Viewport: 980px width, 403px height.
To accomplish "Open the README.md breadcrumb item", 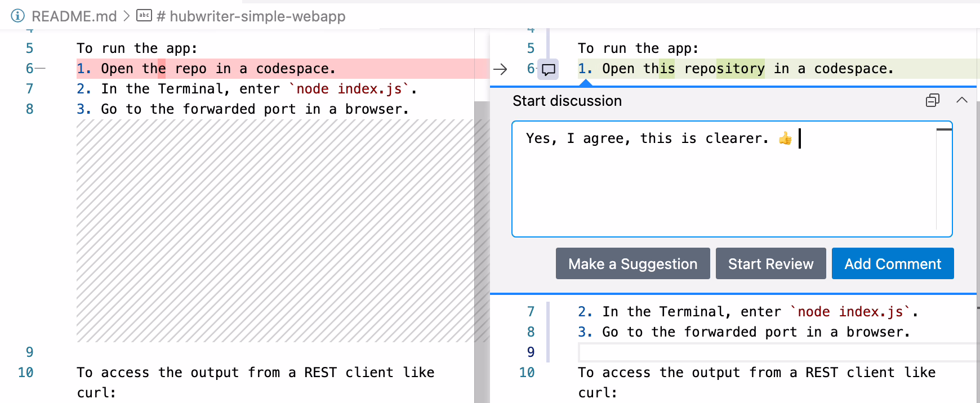I will [x=74, y=16].
